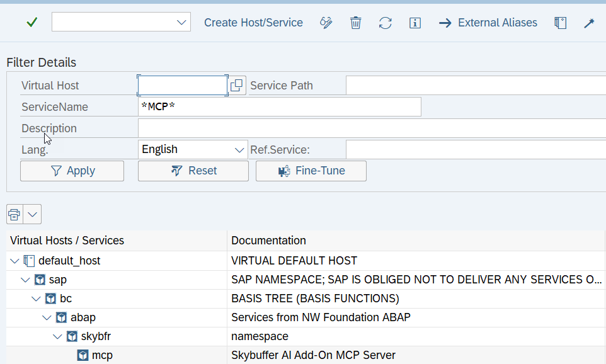Collapse the skybfr namespace node
The image size is (606, 364).
[x=57, y=336]
